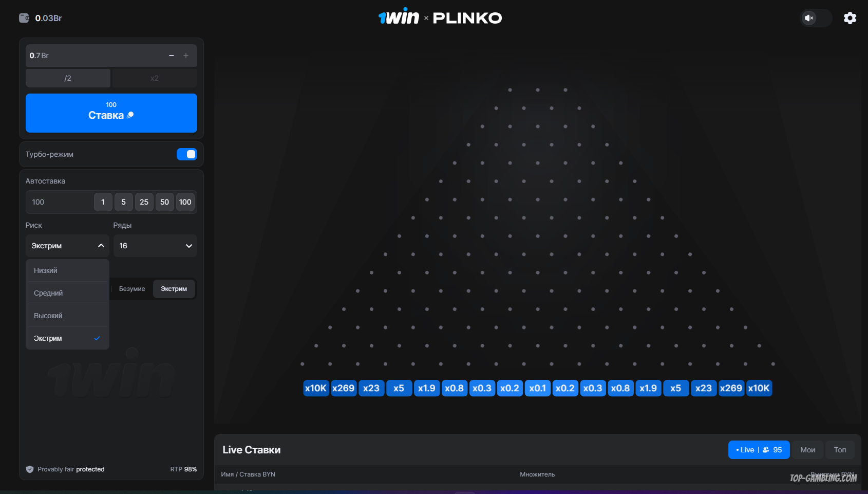This screenshot has width=868, height=494.
Task: Open the settings gear icon
Action: point(850,18)
